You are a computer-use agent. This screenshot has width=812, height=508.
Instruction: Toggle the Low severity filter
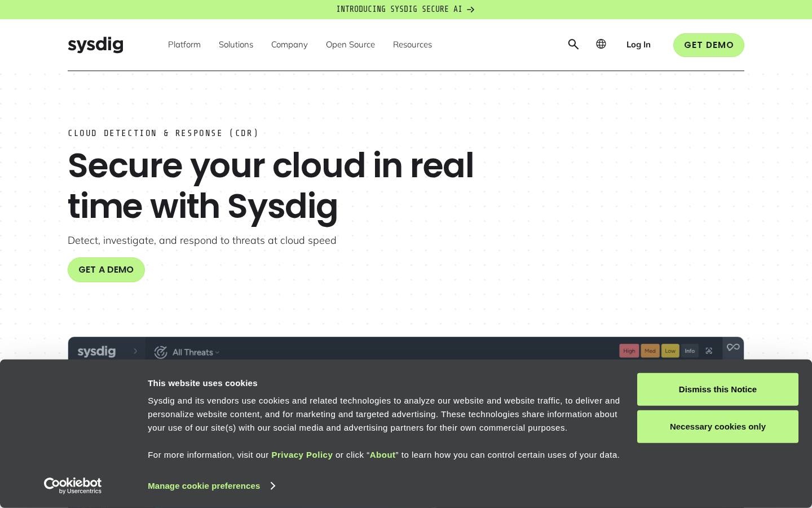pos(670,351)
